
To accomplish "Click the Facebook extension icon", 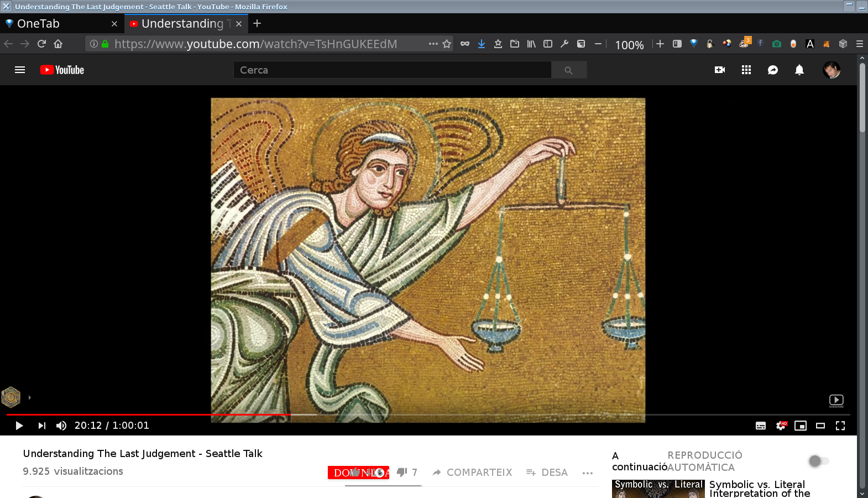I will 760,43.
